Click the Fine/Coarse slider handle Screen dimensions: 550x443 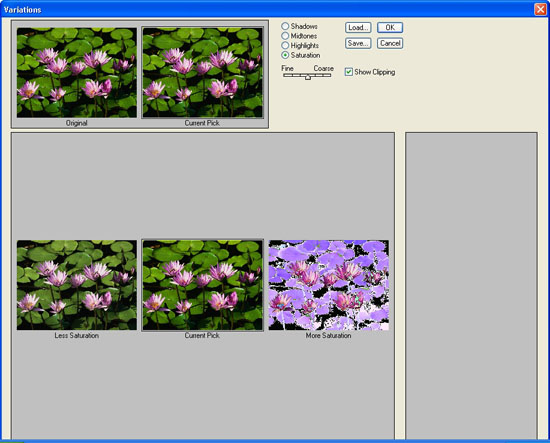click(308, 77)
